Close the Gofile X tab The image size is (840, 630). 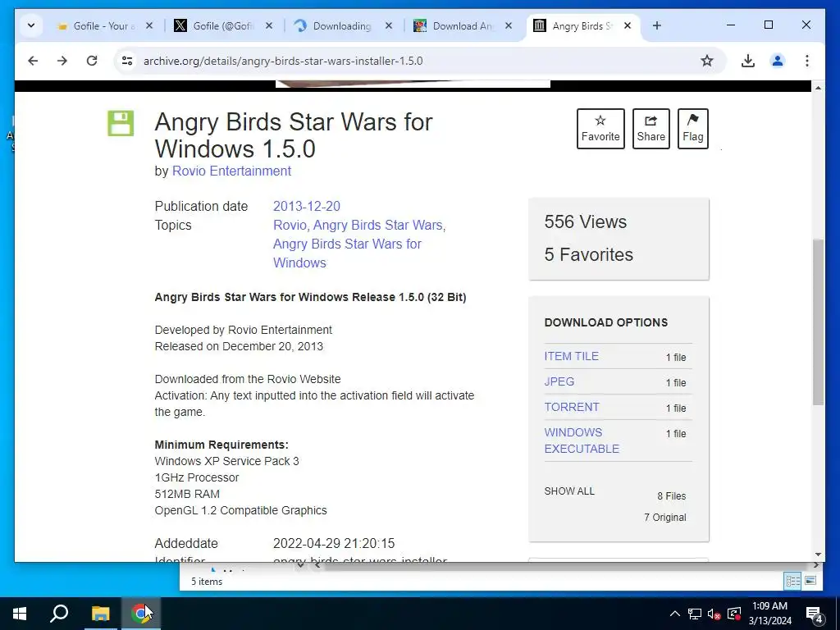(x=269, y=25)
